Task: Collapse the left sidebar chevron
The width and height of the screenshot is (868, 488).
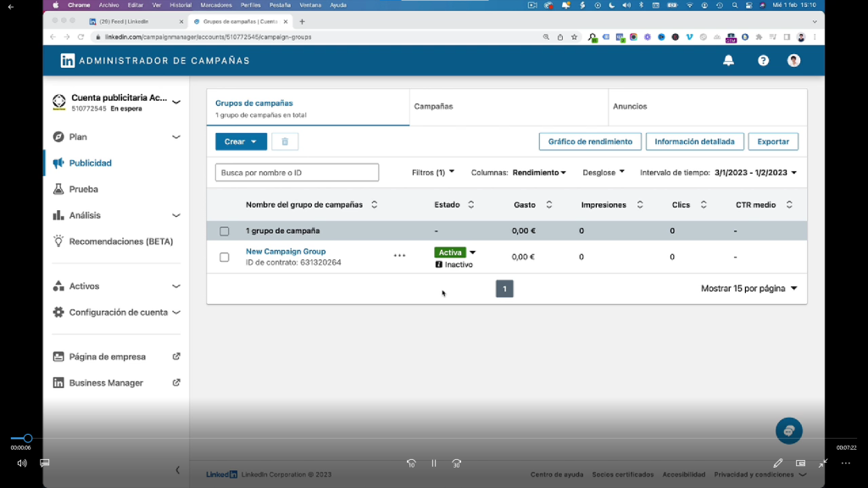Action: tap(178, 470)
